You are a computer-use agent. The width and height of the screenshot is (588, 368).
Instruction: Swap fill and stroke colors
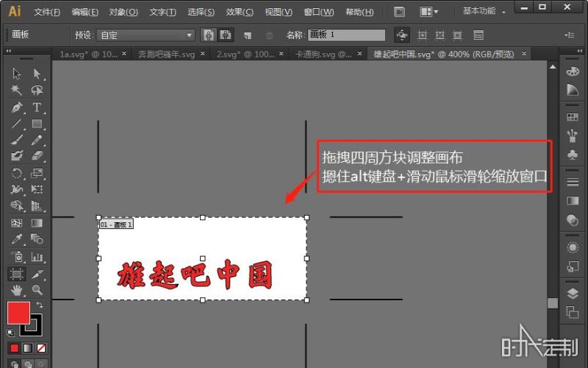point(40,305)
